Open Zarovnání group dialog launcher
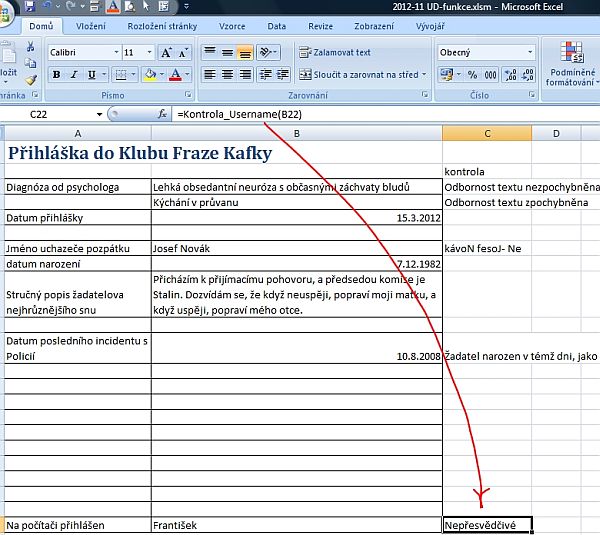Screen dimensions: 600x535 425,94
